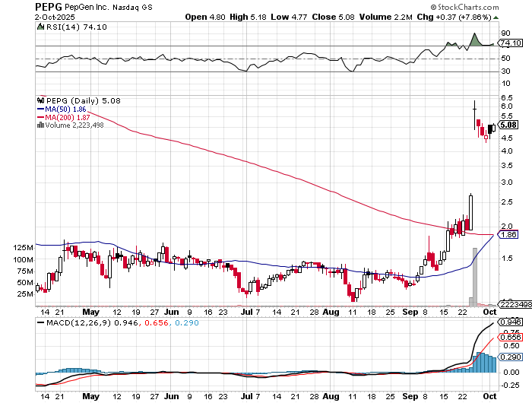The height and width of the screenshot is (403, 532).
Task: Click Sep on the price chart date axis
Action: point(410,312)
